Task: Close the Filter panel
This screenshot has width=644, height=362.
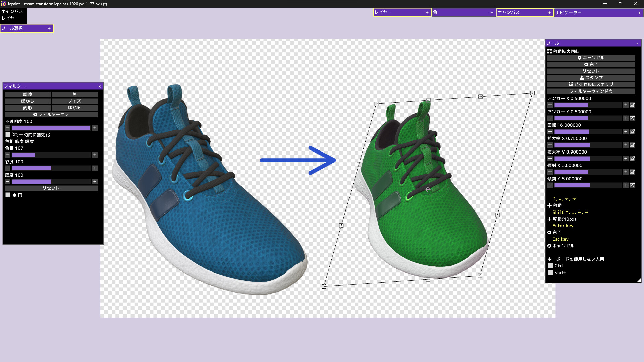Action: (x=99, y=86)
